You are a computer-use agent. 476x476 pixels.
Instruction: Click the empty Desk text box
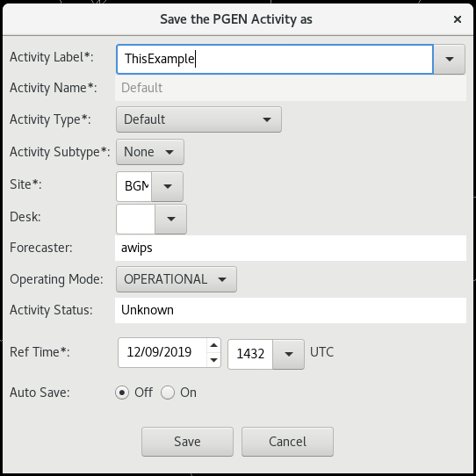click(136, 219)
